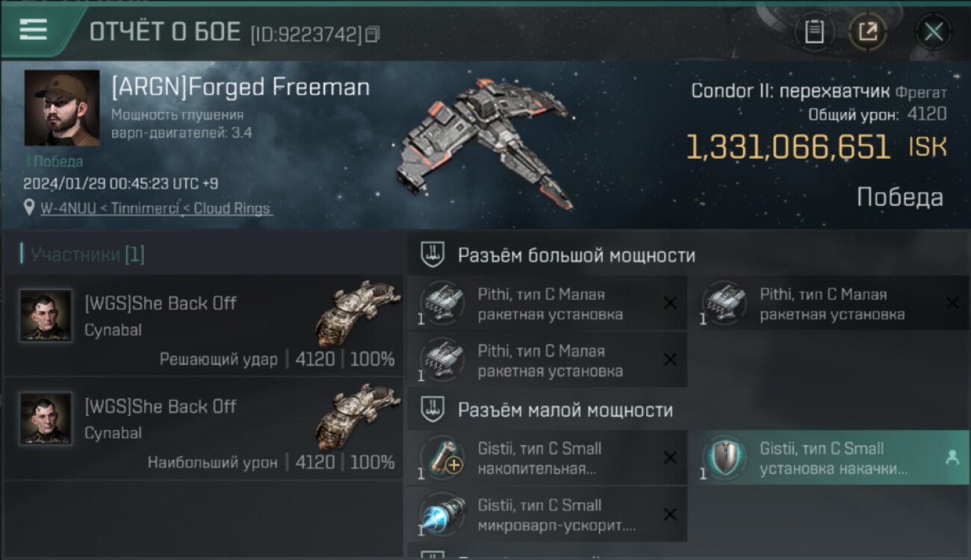Viewport: 971px width, 560px height.
Task: Click the Gistii микроварп-ускоритель module icon
Action: point(442,514)
